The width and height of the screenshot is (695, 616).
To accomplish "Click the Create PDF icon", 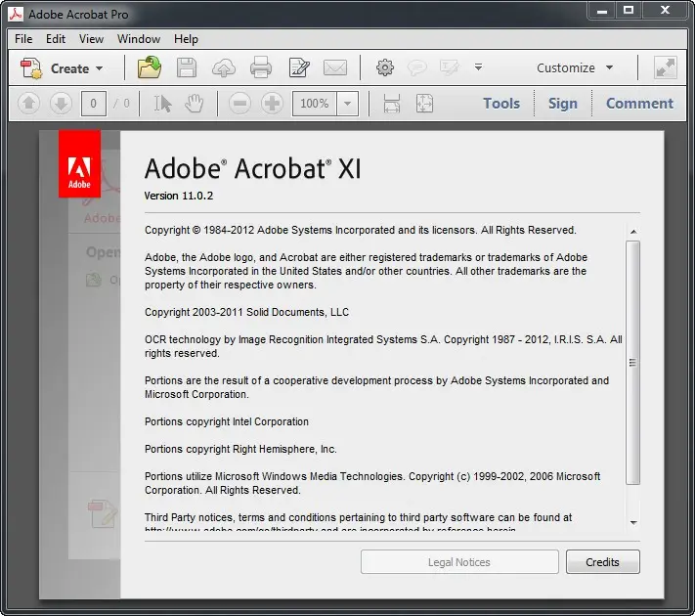I will click(x=31, y=68).
